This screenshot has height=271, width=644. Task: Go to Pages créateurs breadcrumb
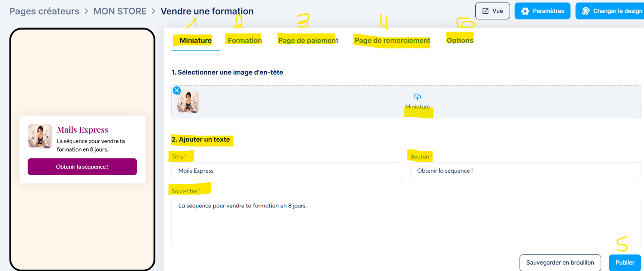[x=44, y=11]
